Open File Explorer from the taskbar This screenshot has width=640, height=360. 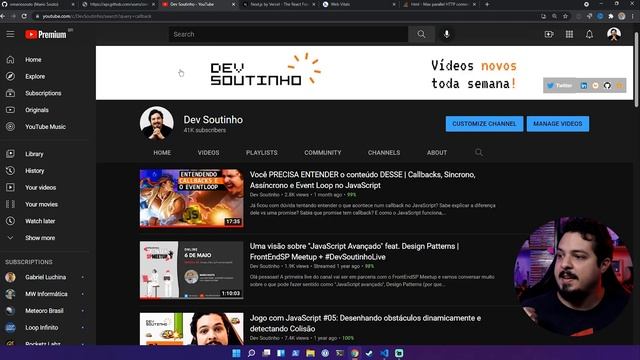point(310,353)
